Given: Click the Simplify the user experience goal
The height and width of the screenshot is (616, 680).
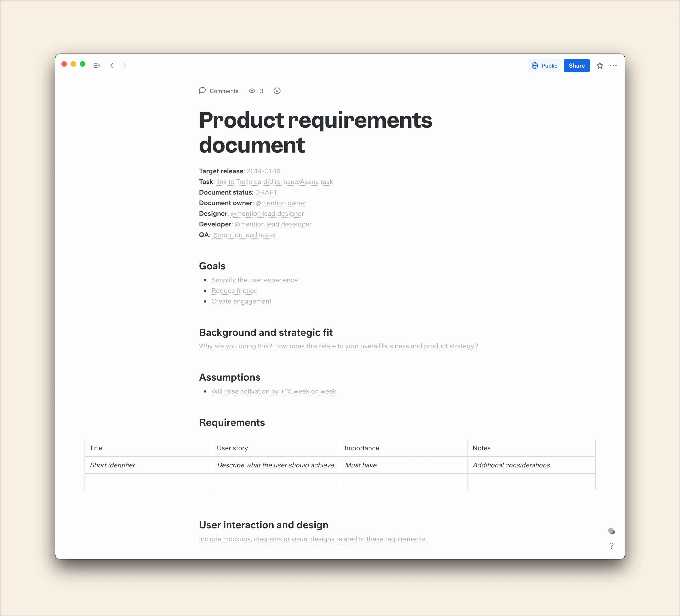Looking at the screenshot, I should point(254,279).
